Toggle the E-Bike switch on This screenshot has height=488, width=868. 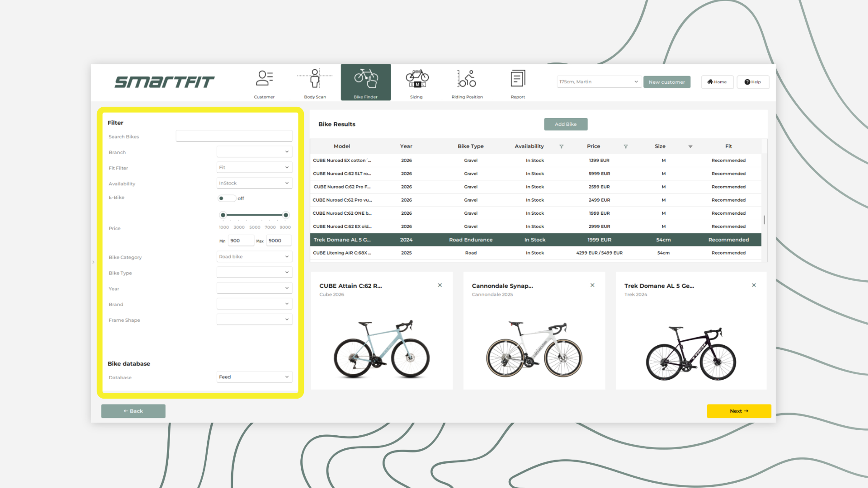[226, 198]
